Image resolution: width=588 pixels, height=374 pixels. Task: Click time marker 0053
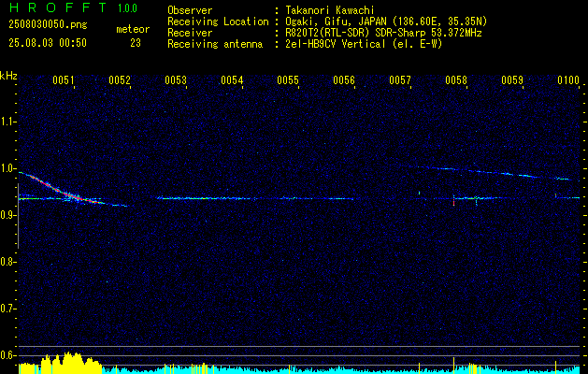pyautogui.click(x=176, y=79)
